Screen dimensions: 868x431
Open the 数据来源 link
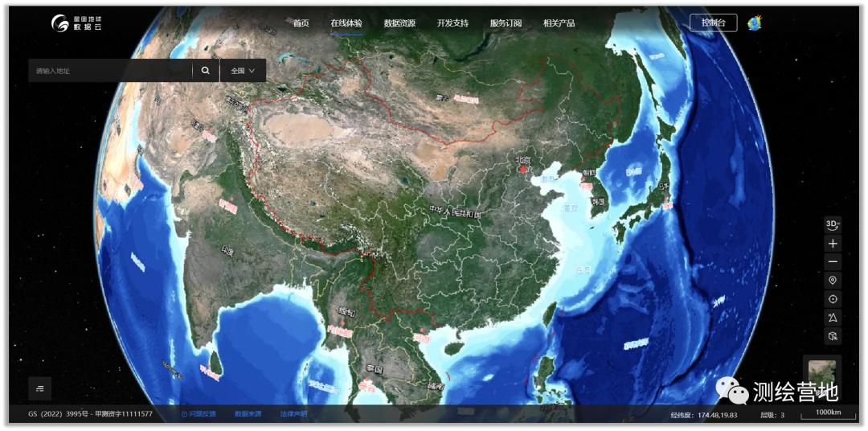[x=248, y=414]
